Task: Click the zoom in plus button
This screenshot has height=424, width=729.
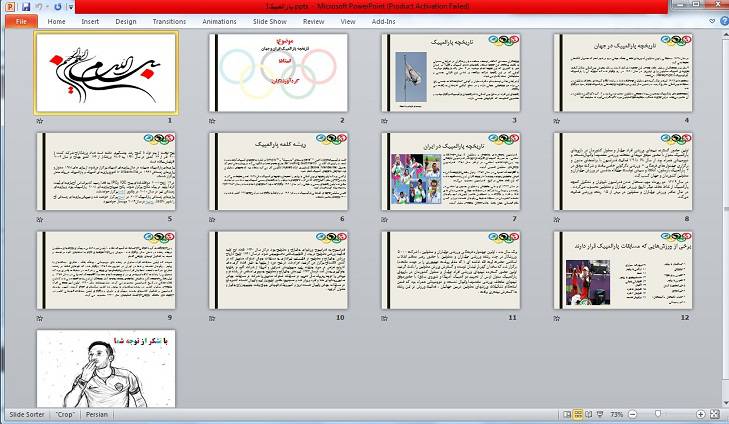Action: (x=702, y=413)
